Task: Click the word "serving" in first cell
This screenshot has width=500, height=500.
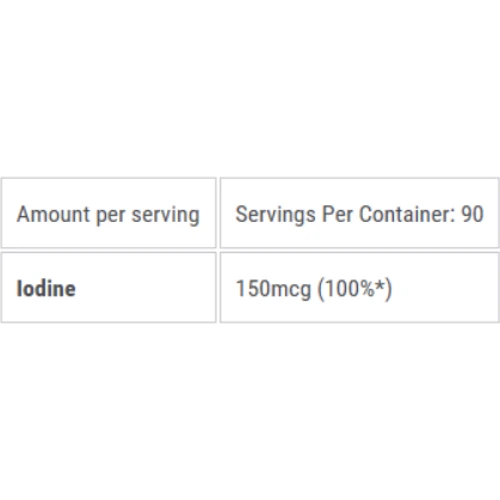Action: (165, 216)
